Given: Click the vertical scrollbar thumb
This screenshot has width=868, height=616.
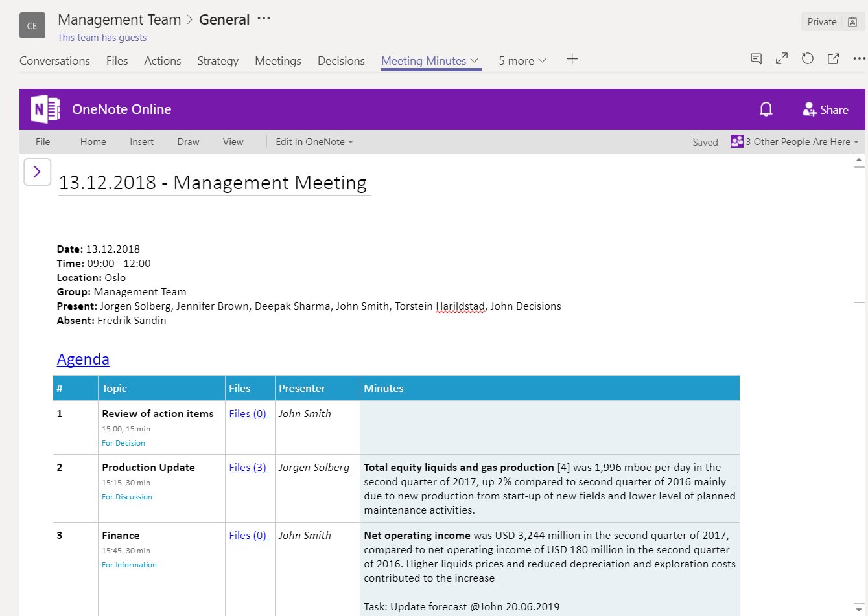Looking at the screenshot, I should click(860, 234).
